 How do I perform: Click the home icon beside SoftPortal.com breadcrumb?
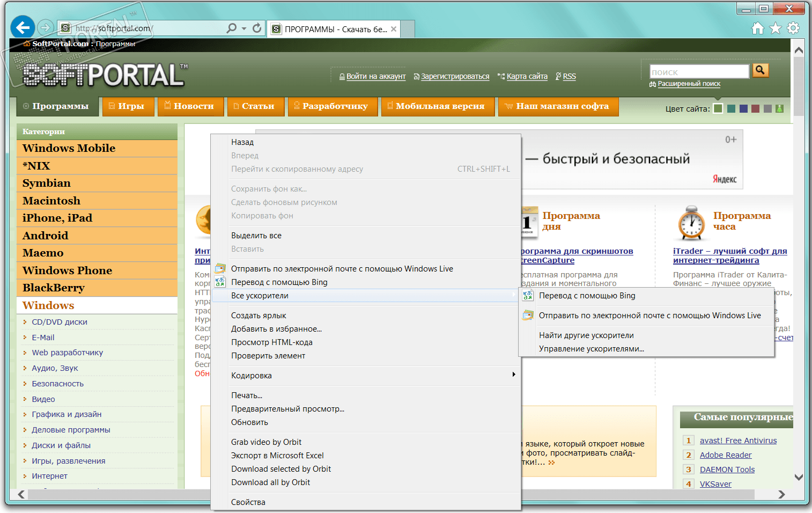pos(27,43)
